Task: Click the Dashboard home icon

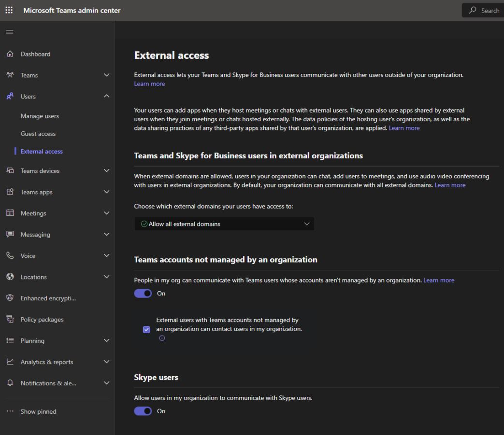Action: (x=10, y=54)
